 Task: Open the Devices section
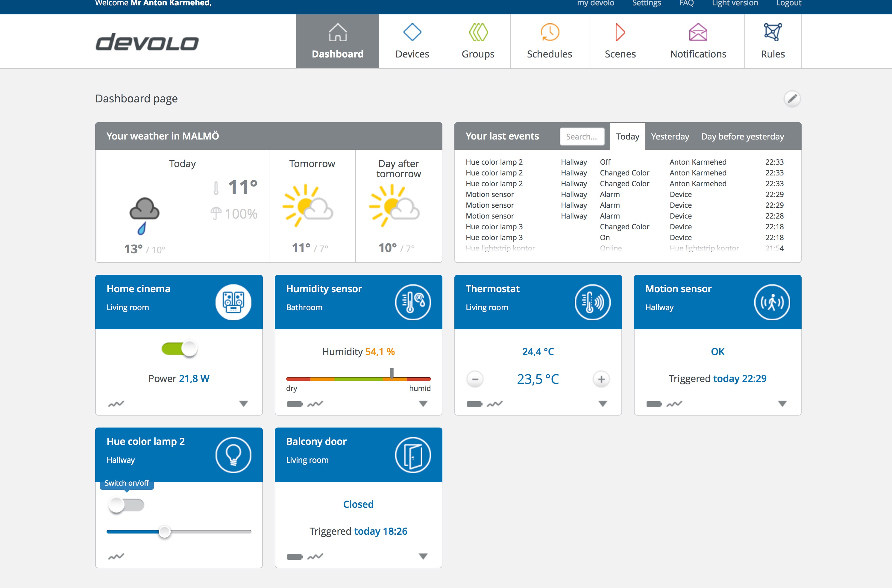click(x=412, y=41)
